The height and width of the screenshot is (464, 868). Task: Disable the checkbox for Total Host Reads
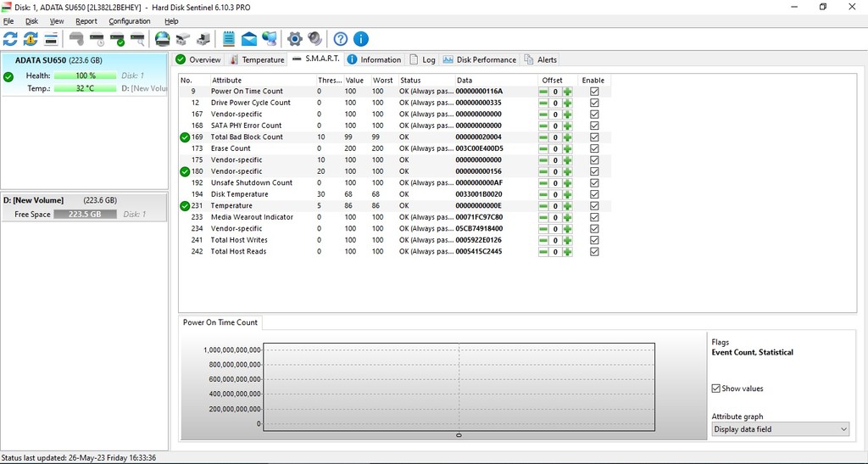coord(594,252)
